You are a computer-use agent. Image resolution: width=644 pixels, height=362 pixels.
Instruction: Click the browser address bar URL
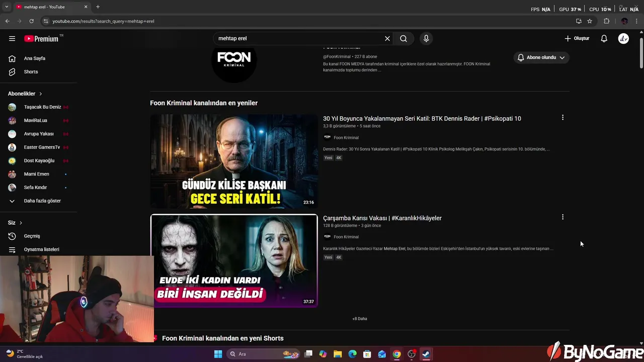(103, 21)
